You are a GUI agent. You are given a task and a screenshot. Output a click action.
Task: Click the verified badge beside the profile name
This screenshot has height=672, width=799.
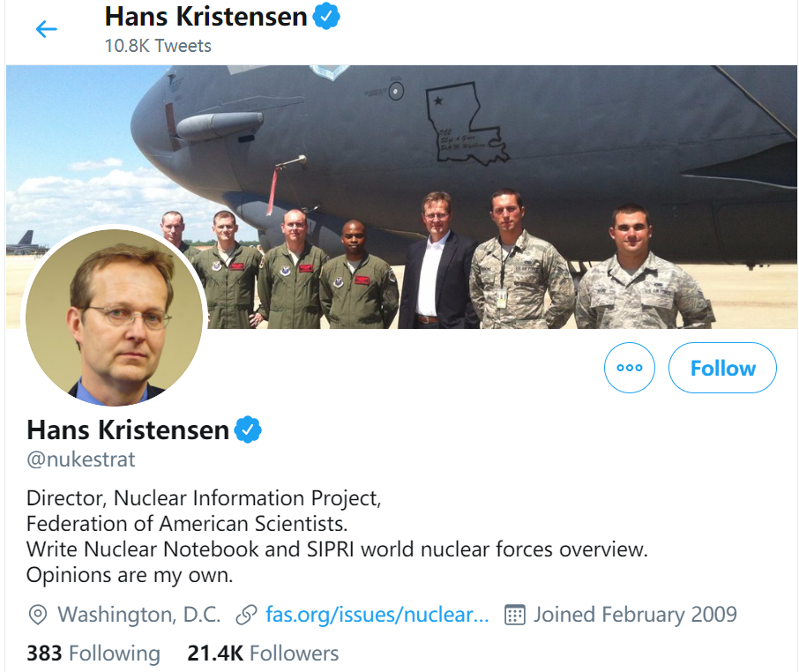click(x=249, y=429)
